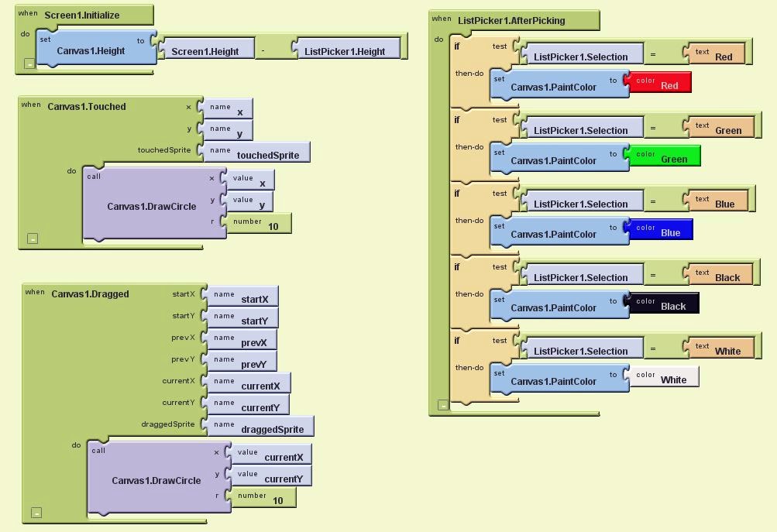Select the Green color block
The width and height of the screenshot is (777, 532).
(x=664, y=156)
